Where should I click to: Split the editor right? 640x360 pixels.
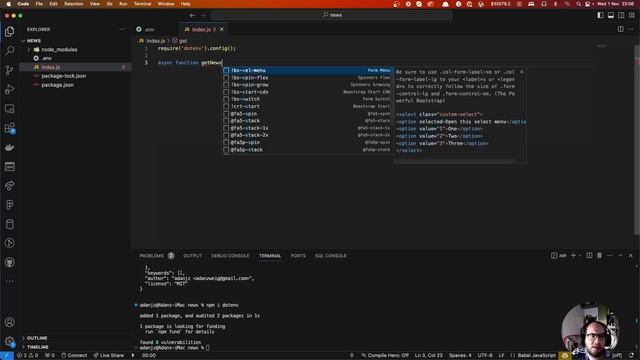coord(620,29)
